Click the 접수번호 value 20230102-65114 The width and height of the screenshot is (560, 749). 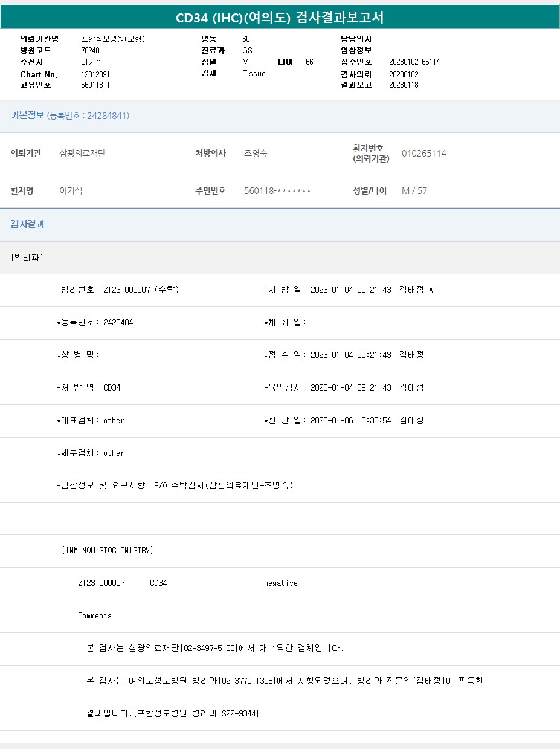(x=414, y=62)
